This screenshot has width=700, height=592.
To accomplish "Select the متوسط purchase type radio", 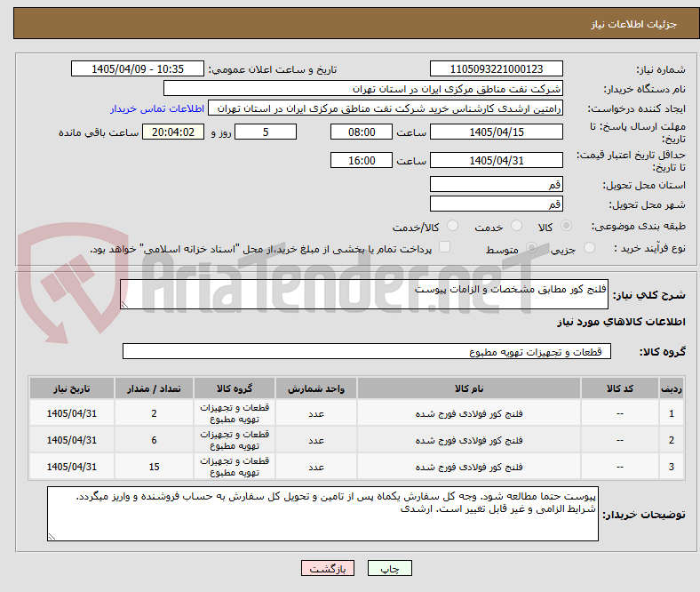I will tap(531, 247).
